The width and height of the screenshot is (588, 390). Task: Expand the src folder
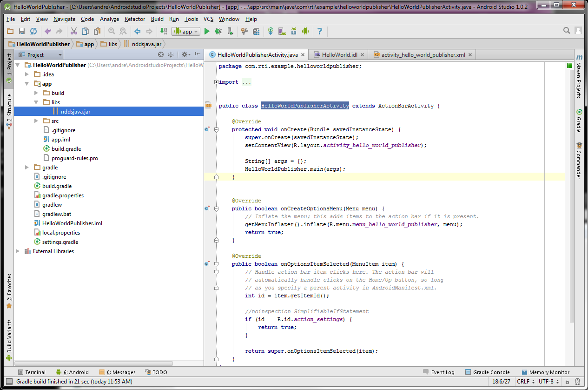36,121
